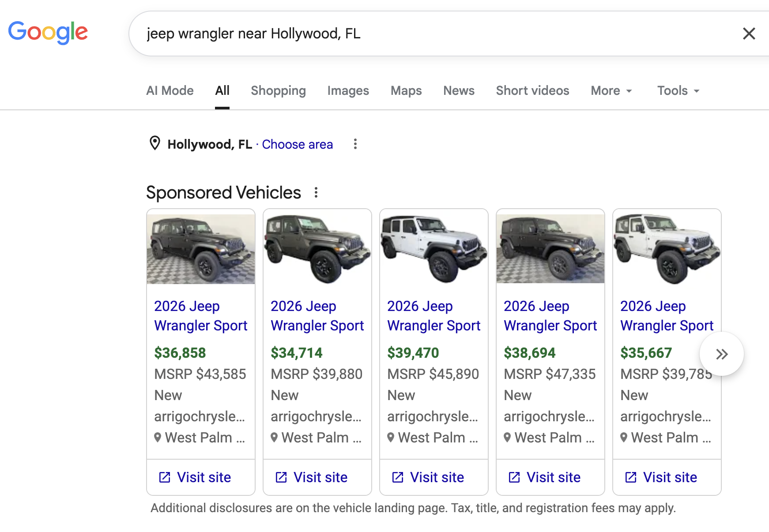Open three-dot menu beside Sponsored Vehicles
The width and height of the screenshot is (769, 532).
[316, 192]
